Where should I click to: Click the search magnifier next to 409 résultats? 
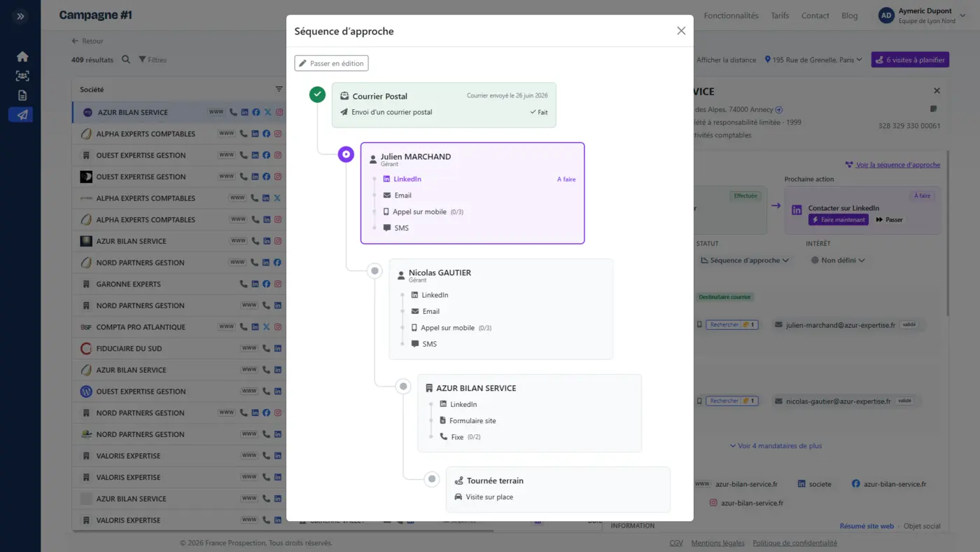click(126, 60)
